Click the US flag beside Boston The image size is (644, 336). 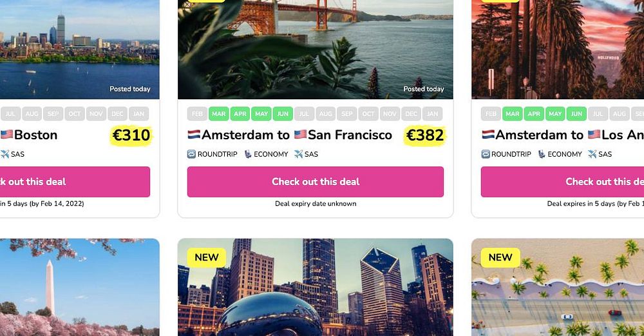[x=6, y=135]
